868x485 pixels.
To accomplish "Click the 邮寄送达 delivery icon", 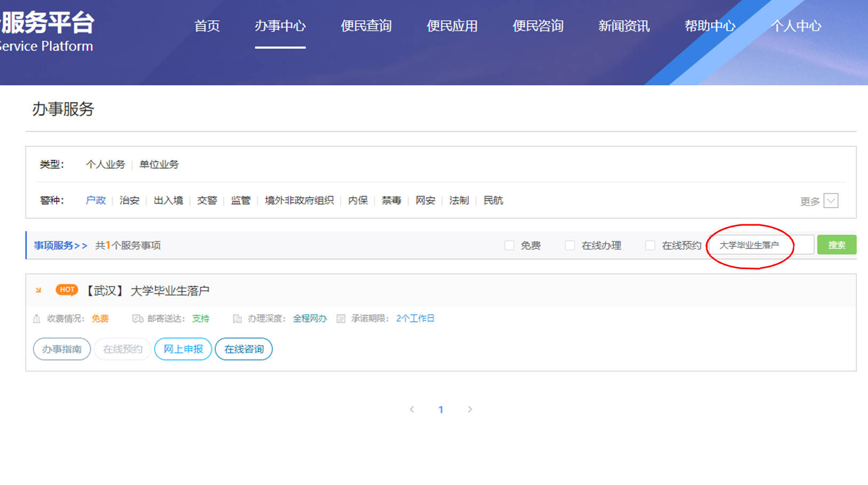I will coord(137,319).
